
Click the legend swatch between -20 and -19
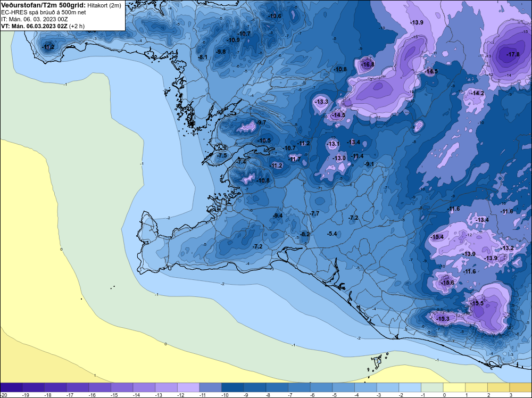12,387
